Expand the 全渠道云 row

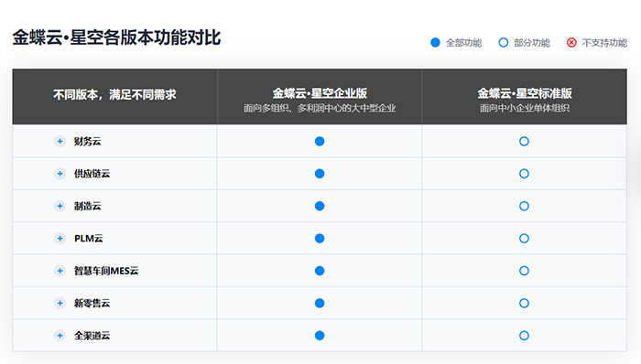coord(60,336)
